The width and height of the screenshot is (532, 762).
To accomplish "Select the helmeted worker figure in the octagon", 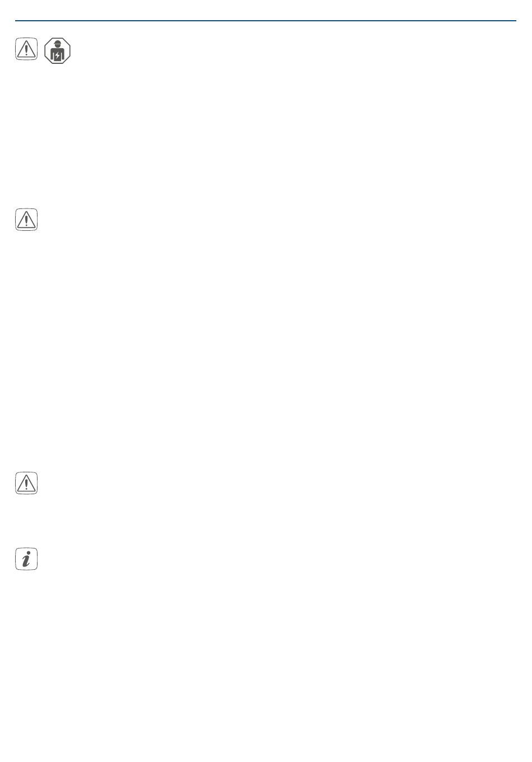I will [58, 50].
